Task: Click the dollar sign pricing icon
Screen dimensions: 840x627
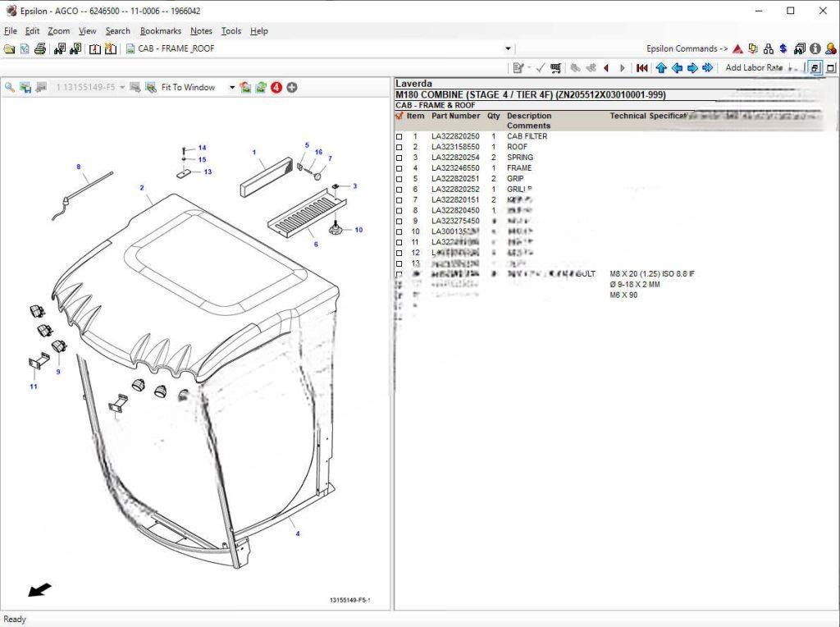Action: (783, 48)
